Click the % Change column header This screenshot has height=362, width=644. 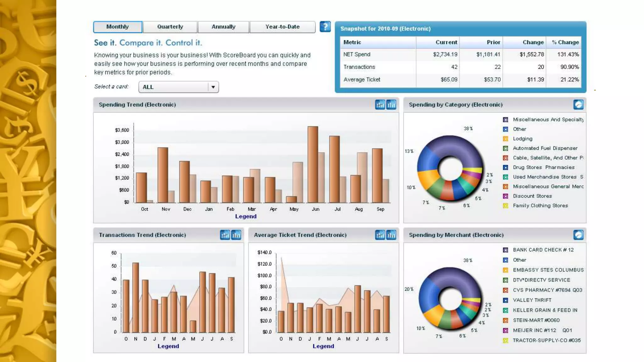565,42
